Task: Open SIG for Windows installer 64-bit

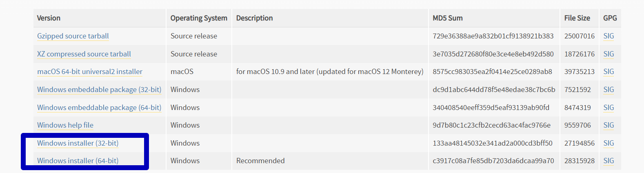Action: 608,161
